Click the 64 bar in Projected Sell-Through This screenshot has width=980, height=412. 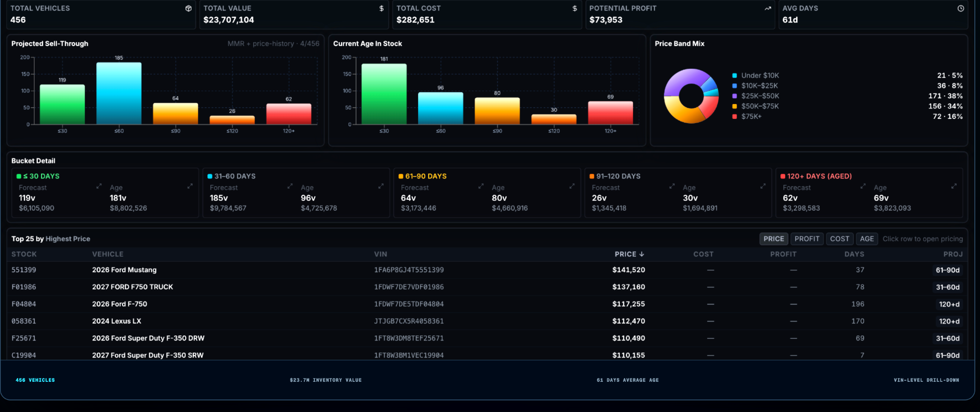[176, 114]
